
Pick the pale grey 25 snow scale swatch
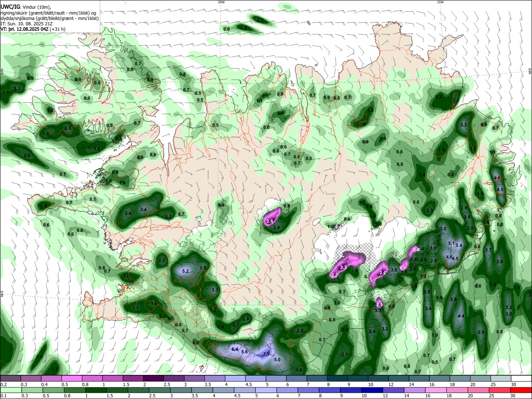click(501, 378)
